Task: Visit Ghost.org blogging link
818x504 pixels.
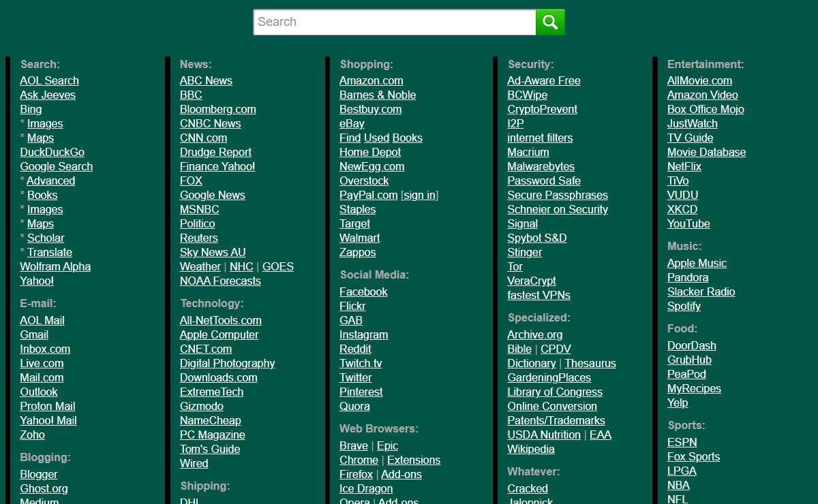Action: (44, 488)
